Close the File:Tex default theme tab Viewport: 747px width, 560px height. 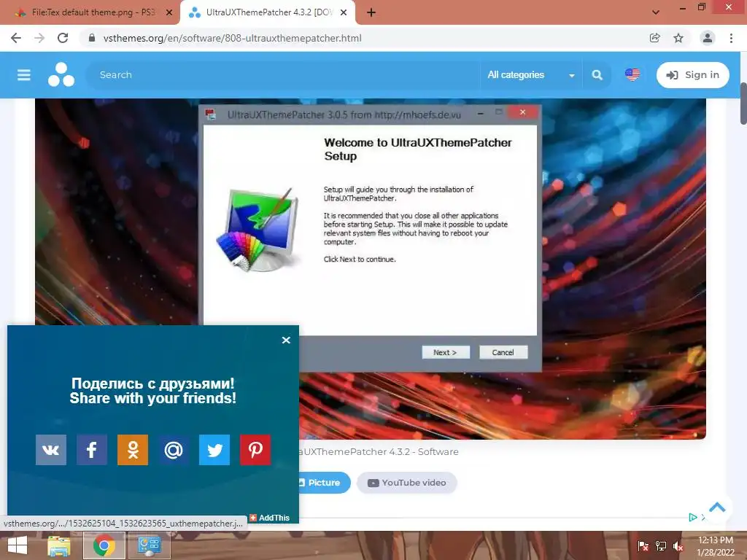tap(169, 12)
